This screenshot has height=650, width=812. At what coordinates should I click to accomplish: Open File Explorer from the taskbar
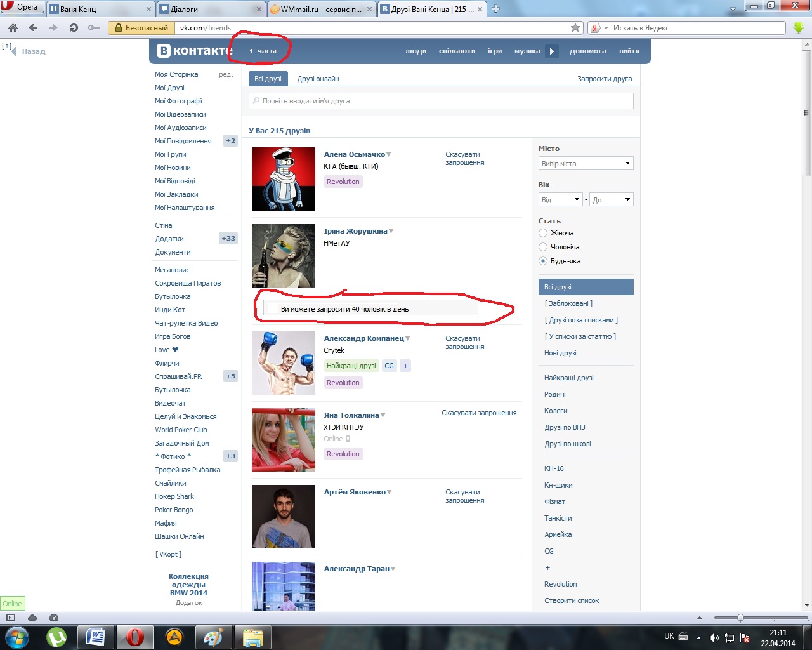click(252, 637)
